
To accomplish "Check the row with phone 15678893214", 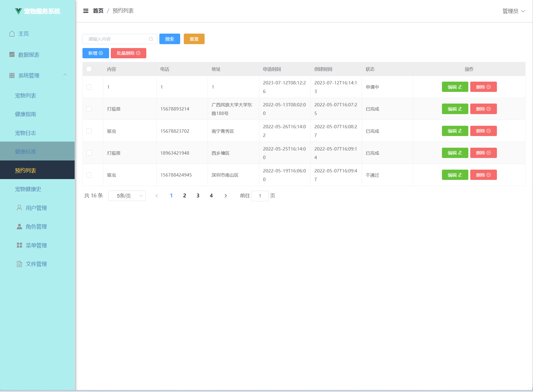I will coord(89,109).
